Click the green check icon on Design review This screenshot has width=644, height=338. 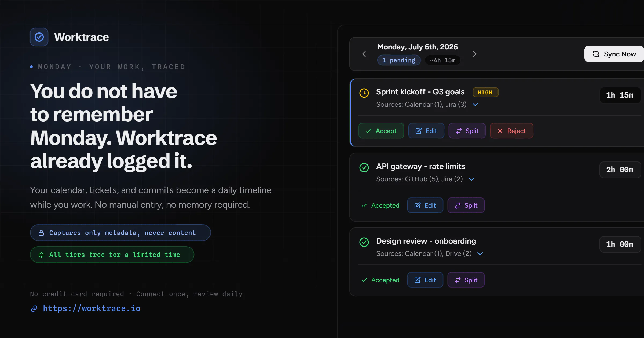click(x=364, y=242)
